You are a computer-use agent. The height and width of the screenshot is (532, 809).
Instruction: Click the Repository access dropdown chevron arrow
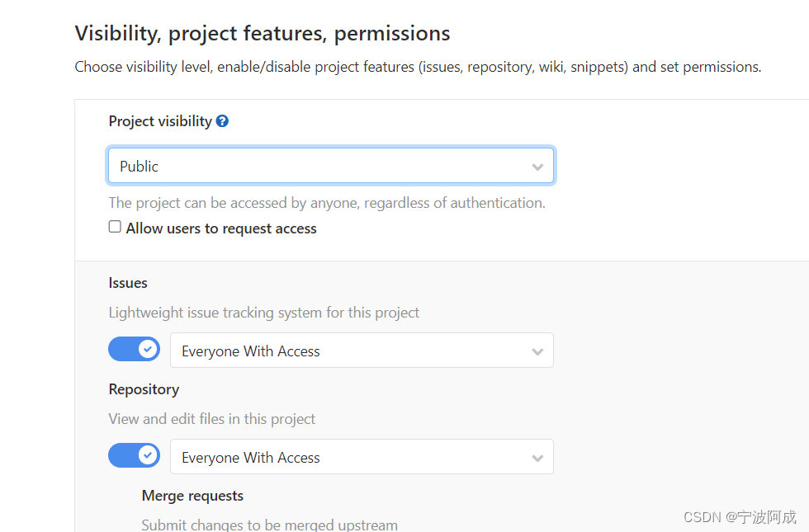coord(537,458)
